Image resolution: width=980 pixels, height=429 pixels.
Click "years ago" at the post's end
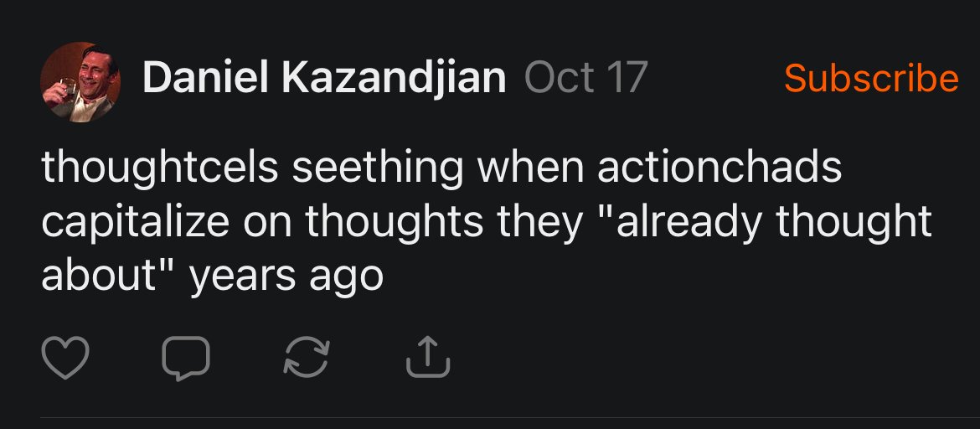[286, 276]
